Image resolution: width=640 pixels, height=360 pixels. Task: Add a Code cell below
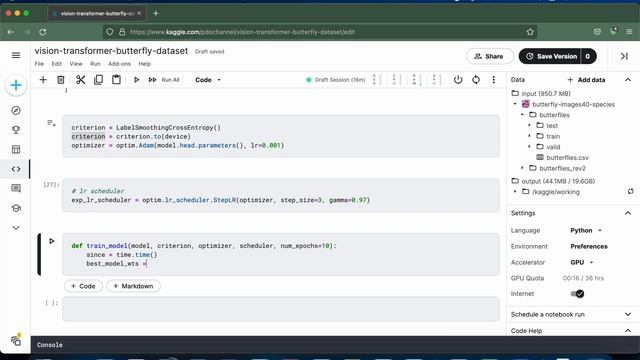point(83,286)
